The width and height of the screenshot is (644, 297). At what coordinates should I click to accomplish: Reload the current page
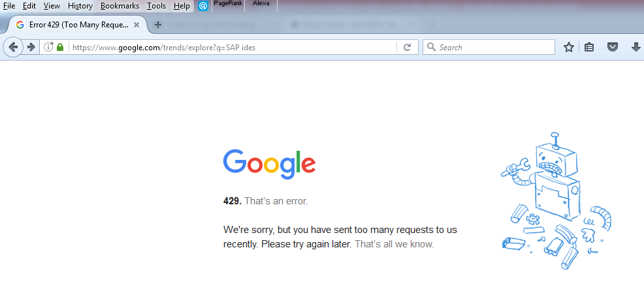pos(408,47)
